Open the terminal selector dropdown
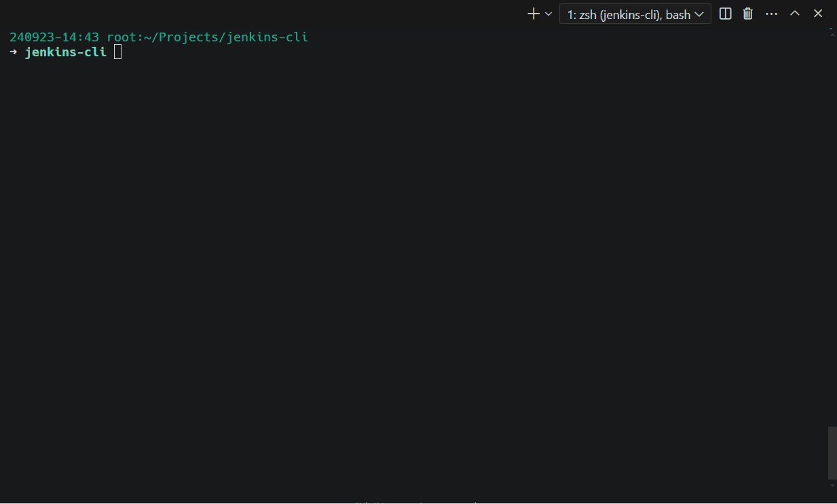837x504 pixels. (635, 14)
